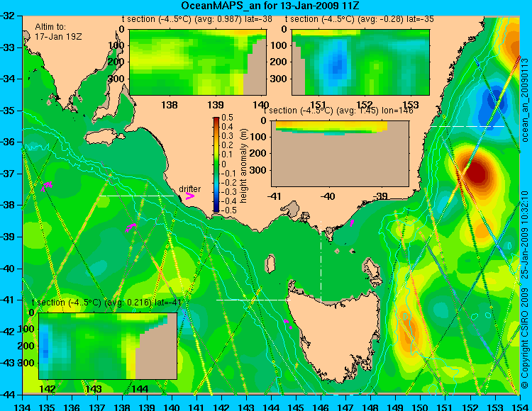The height and width of the screenshot is (411, 532).
Task: Click the "t section (avg: 0.216) lat=-41" heading
Action: 106,303
